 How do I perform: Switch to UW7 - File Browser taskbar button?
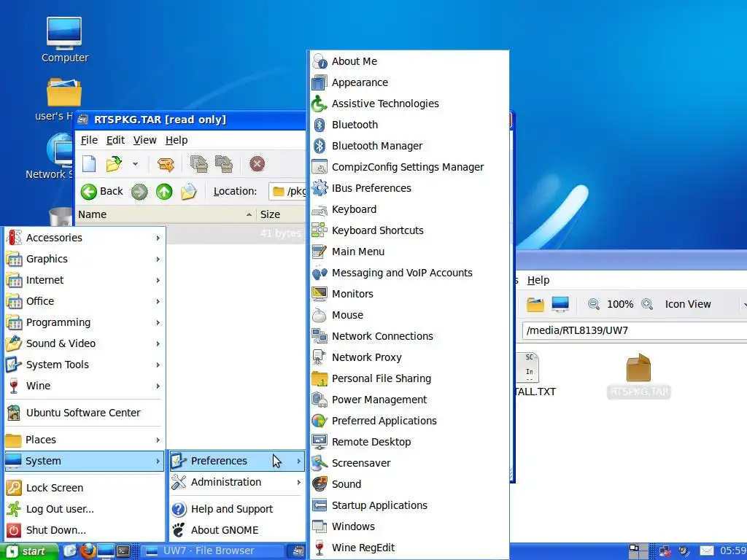pos(212,551)
